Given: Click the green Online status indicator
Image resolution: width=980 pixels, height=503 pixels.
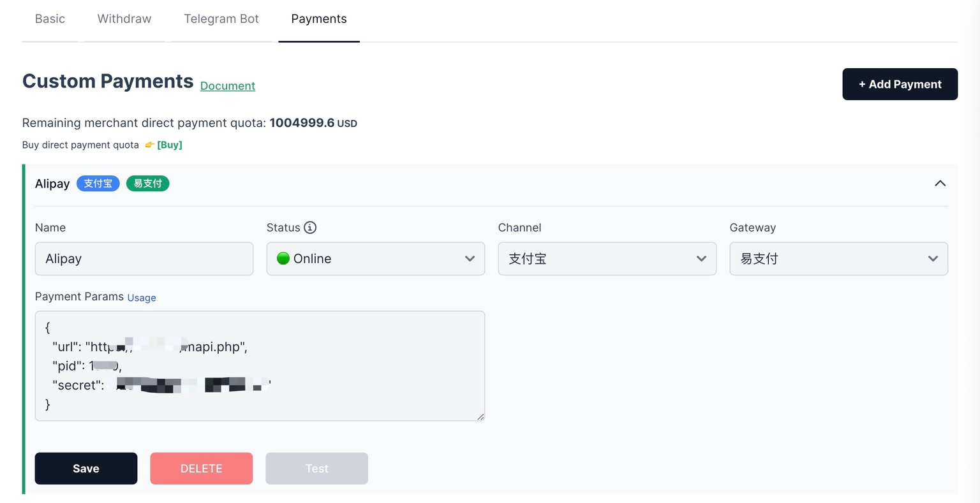Looking at the screenshot, I should pos(283,258).
